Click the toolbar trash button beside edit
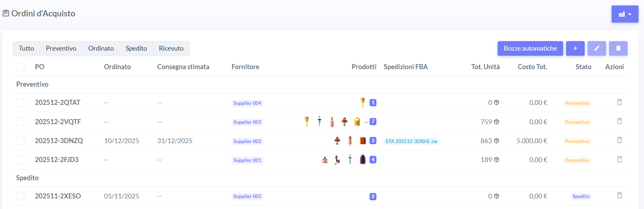This screenshot has height=209, width=644. tap(618, 48)
